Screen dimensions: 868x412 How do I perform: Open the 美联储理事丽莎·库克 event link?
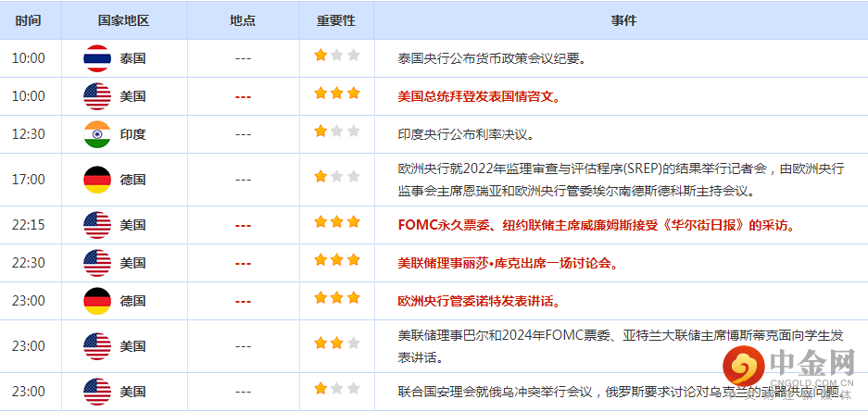(x=508, y=263)
